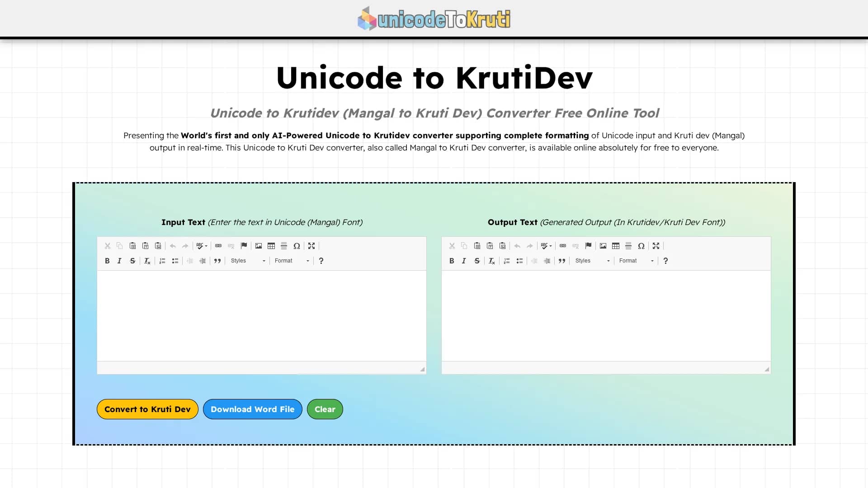This screenshot has width=868, height=488.
Task: Click the green Clear button
Action: 325,409
